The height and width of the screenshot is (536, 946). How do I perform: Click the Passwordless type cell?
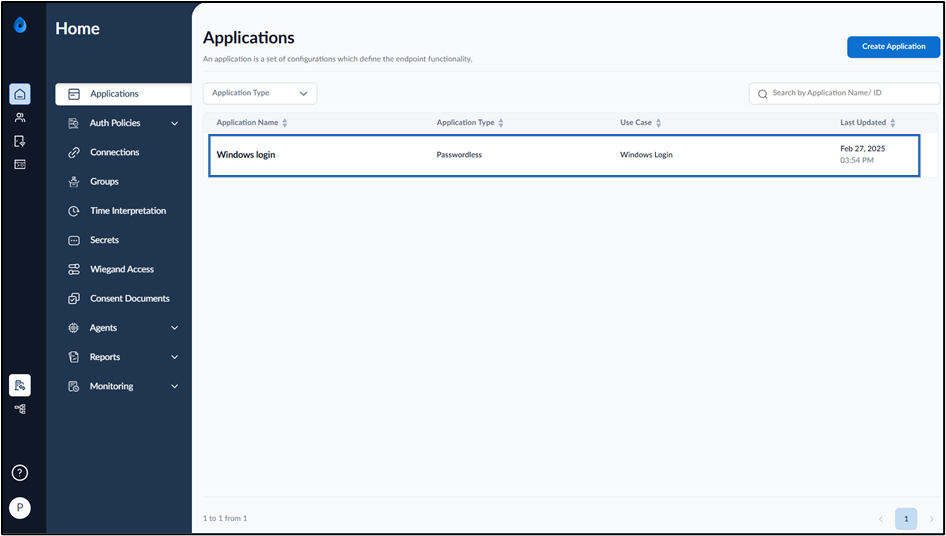pyautogui.click(x=459, y=155)
